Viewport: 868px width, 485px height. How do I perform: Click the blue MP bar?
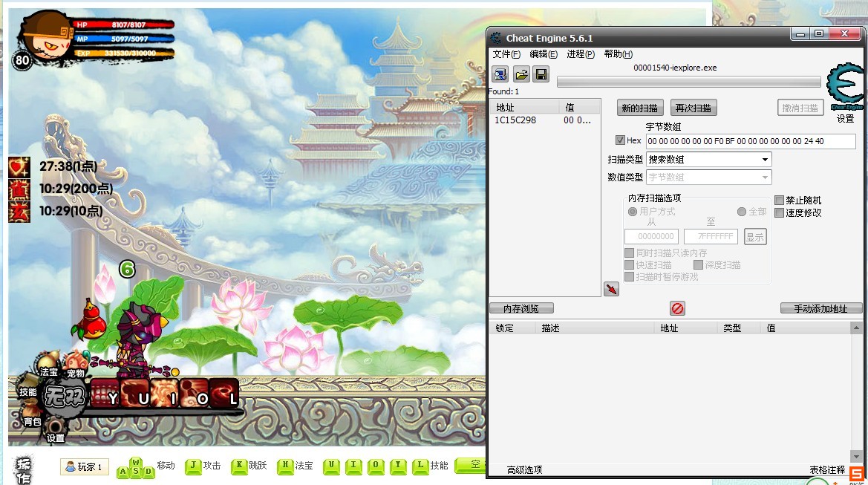point(123,39)
